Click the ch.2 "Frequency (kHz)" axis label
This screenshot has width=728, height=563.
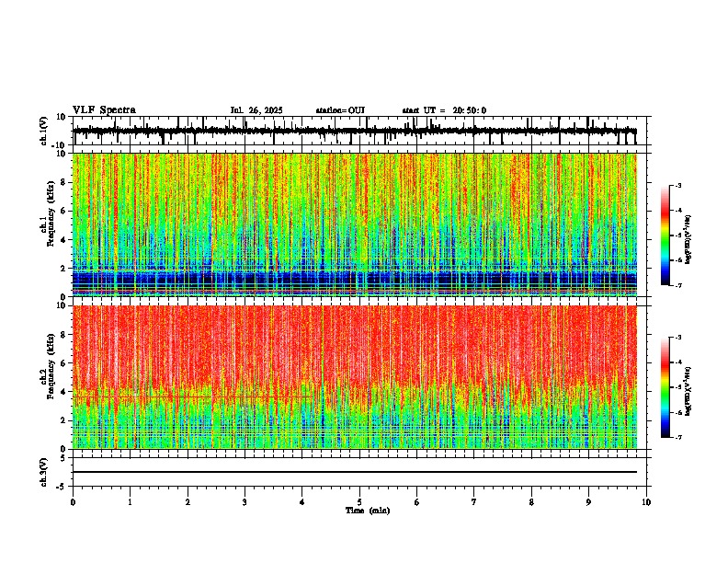point(51,366)
